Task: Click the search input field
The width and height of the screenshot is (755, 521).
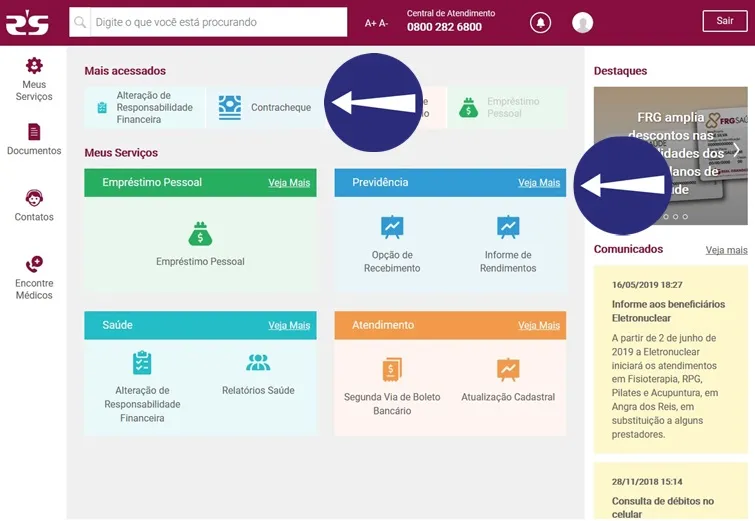Action: pos(216,22)
